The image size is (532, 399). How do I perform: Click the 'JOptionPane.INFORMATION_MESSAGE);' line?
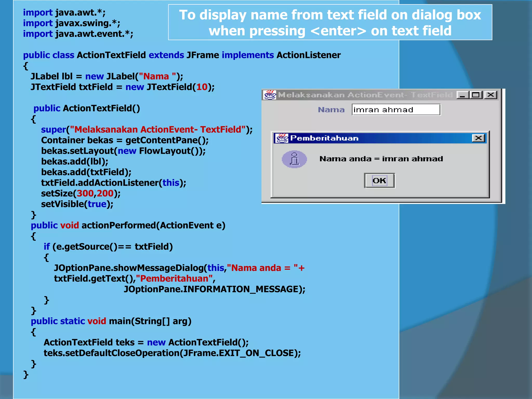coord(214,289)
